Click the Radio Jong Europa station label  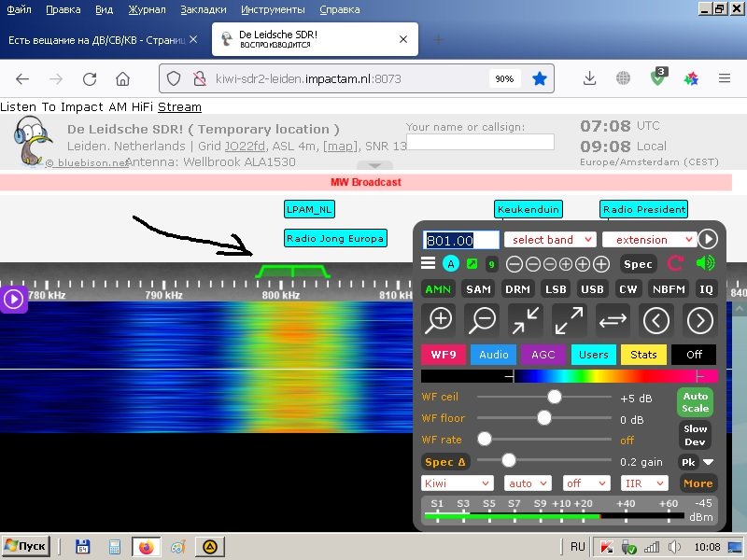(x=335, y=239)
